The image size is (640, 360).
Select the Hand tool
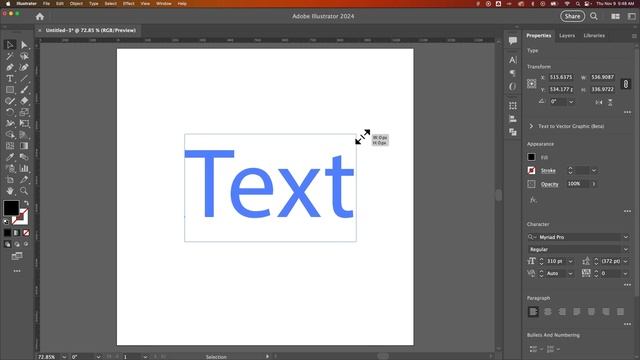[10, 191]
